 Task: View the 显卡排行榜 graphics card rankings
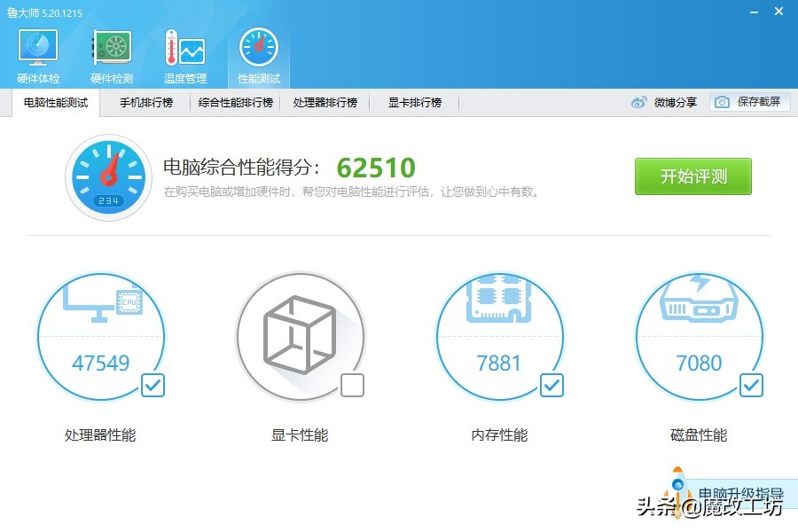click(413, 101)
